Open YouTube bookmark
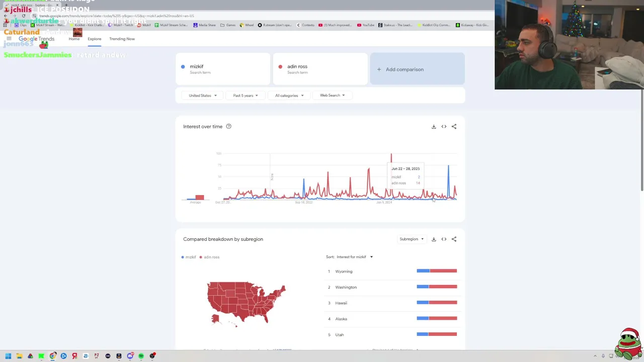 [x=366, y=25]
